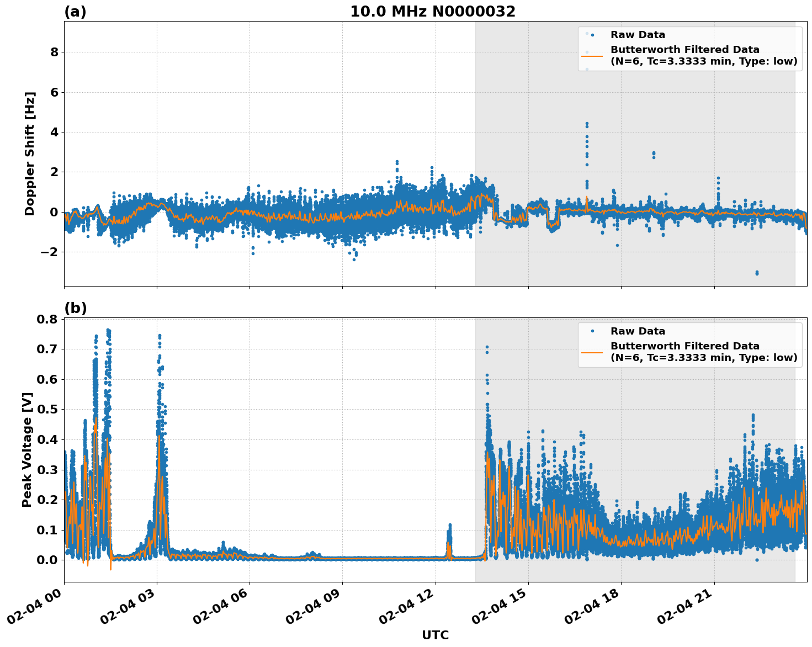The width and height of the screenshot is (812, 647).
Task: Click the 4.4 Hz Doppler outlier near 02-04 17
Action: [x=587, y=124]
